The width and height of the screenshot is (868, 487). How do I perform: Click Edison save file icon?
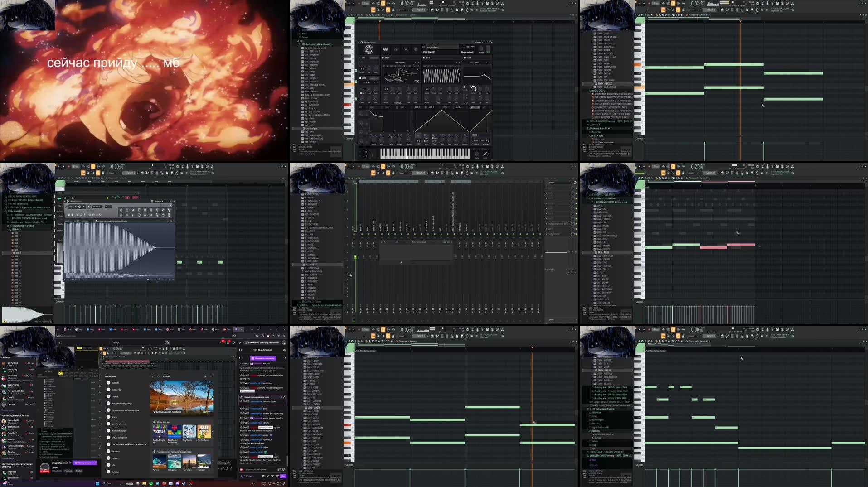pos(68,215)
